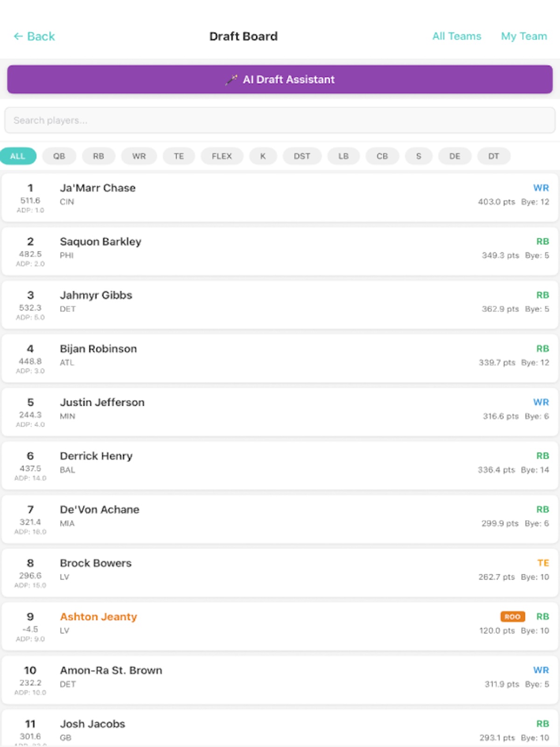Click the ROO rookie badge on Ashton Jeanty
560x747 pixels.
[x=512, y=617]
